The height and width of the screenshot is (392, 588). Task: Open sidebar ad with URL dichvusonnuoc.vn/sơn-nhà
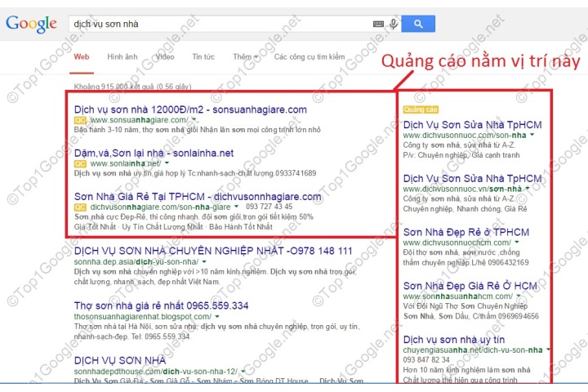[x=473, y=179]
